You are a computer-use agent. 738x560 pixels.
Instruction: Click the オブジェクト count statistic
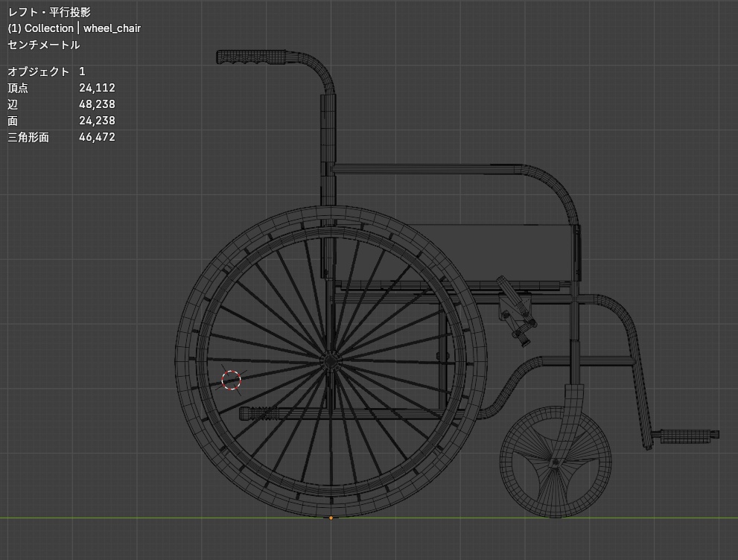[46, 71]
